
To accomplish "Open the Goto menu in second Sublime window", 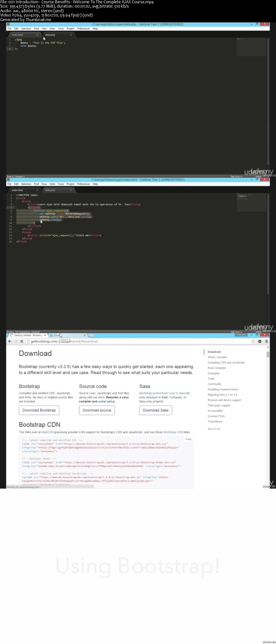I will [52, 184].
